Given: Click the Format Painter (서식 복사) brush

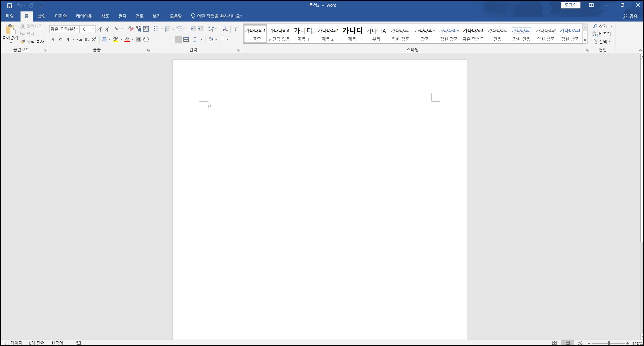Looking at the screenshot, I should pyautogui.click(x=32, y=42).
